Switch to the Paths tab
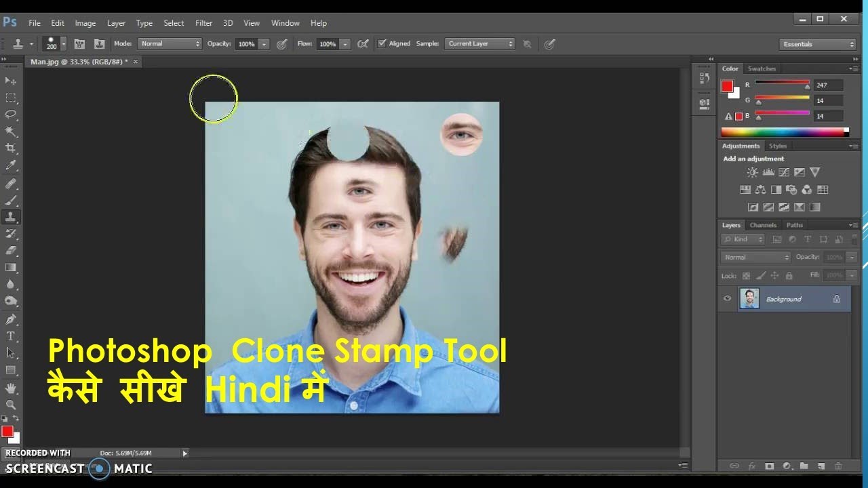The height and width of the screenshot is (488, 868). click(795, 225)
